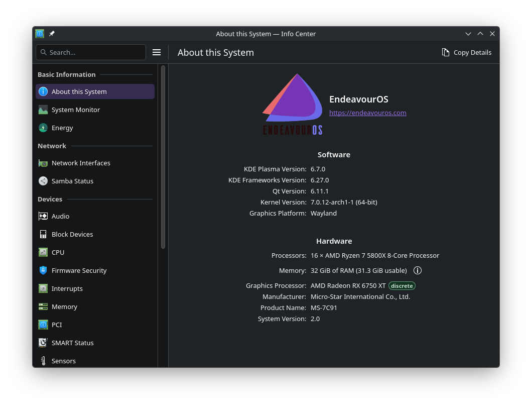Click the Sensors thermometer icon
The image size is (532, 406).
tap(43, 361)
